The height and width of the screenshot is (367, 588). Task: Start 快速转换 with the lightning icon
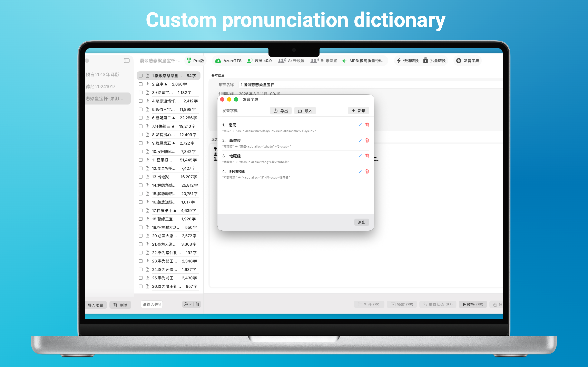408,61
